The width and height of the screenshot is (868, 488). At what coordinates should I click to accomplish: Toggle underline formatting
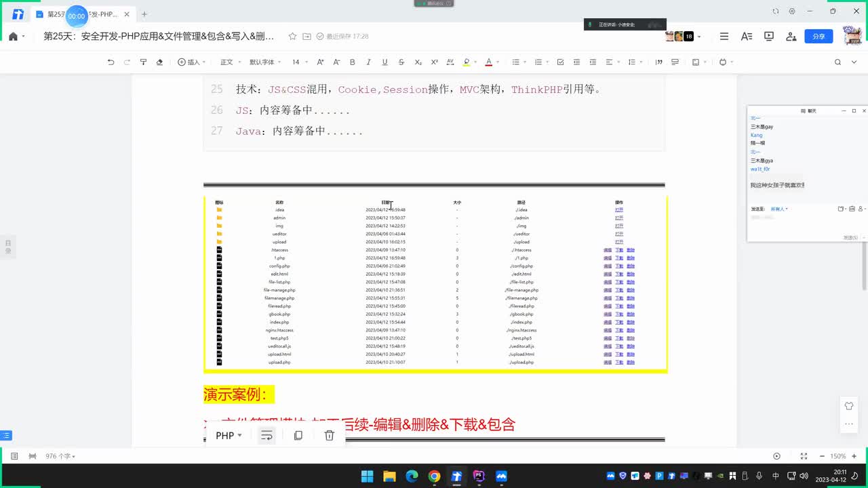pos(385,62)
